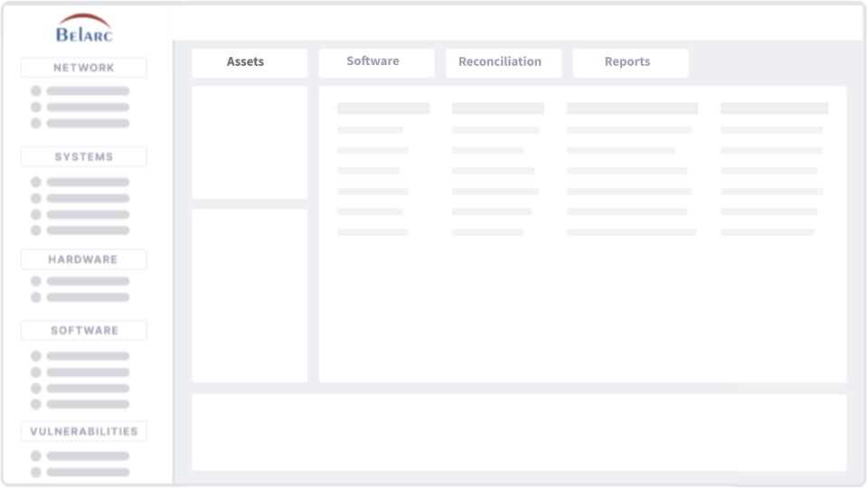Click the Belarc logo

(84, 29)
